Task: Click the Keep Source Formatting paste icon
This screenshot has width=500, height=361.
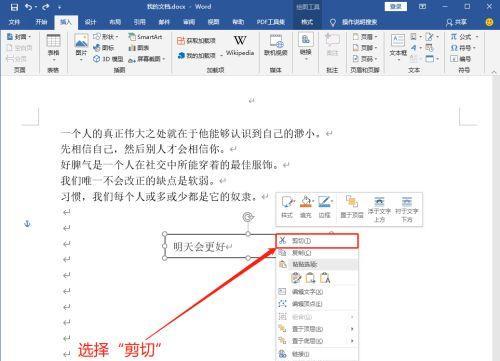Action: [x=296, y=278]
